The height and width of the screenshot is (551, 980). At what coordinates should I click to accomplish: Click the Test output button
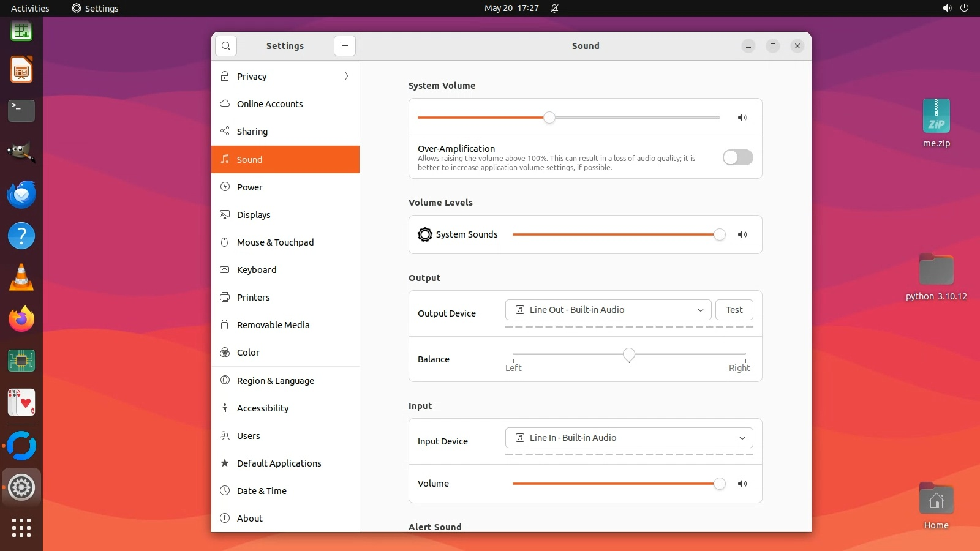[734, 310]
